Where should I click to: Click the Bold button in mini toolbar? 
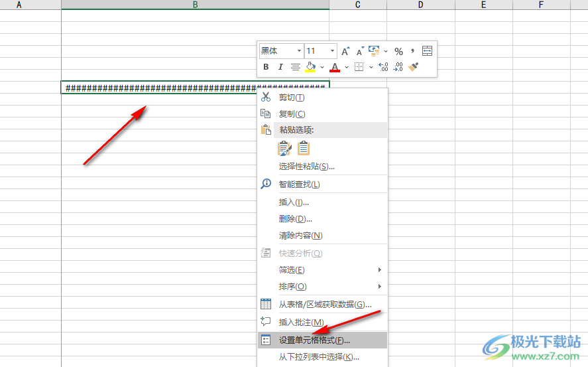pyautogui.click(x=266, y=67)
